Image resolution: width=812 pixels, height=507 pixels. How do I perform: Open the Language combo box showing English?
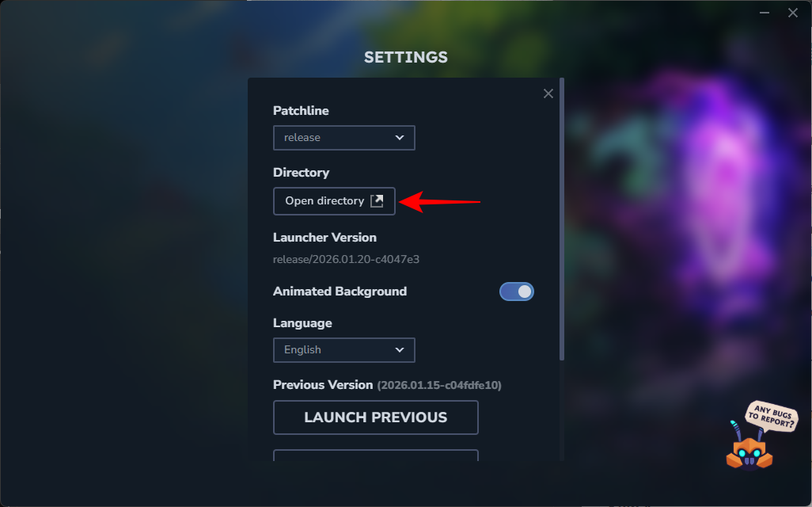click(343, 350)
